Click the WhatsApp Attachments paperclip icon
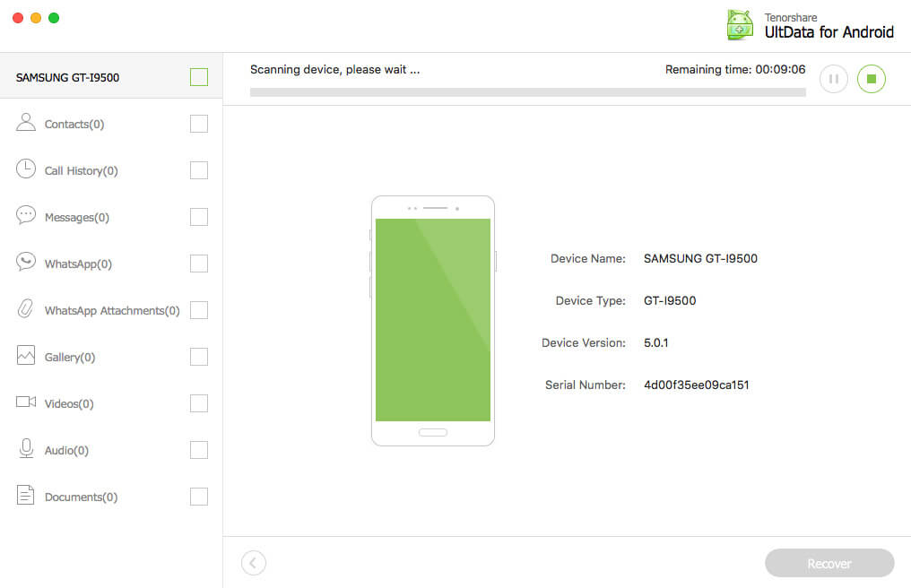Image resolution: width=911 pixels, height=588 pixels. click(26, 308)
